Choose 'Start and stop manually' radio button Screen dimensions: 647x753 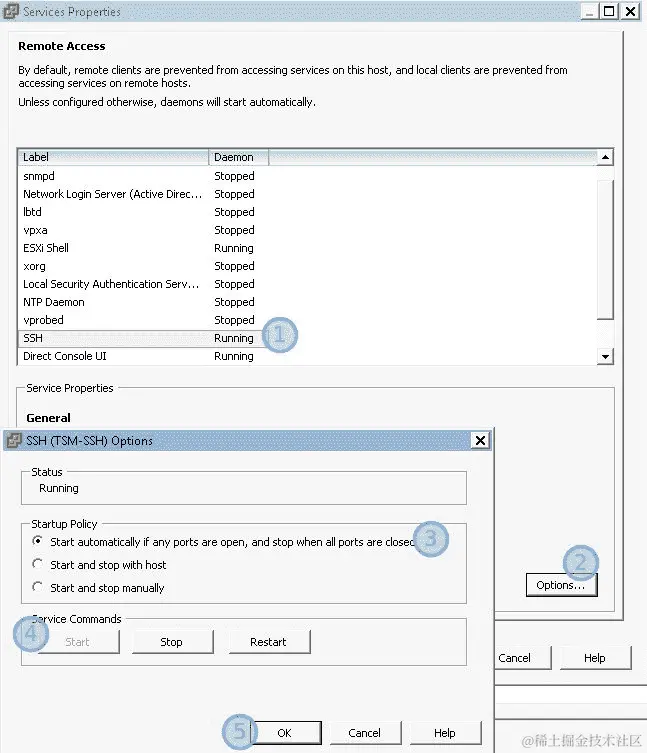[37, 587]
